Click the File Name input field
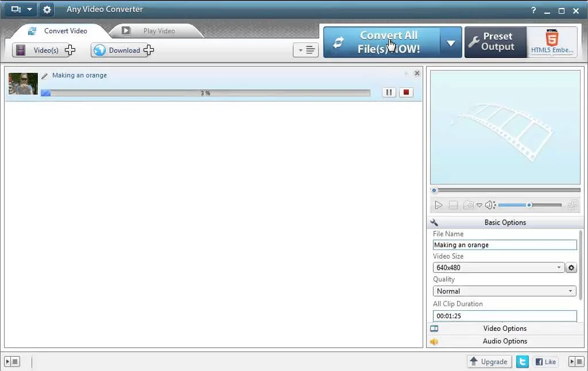Screen dimensions: 588x371 tap(505, 245)
